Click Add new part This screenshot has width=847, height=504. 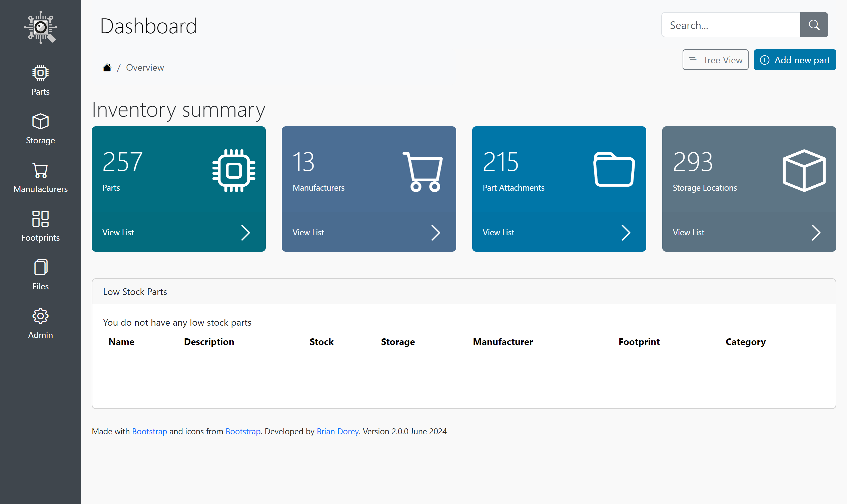[795, 60]
